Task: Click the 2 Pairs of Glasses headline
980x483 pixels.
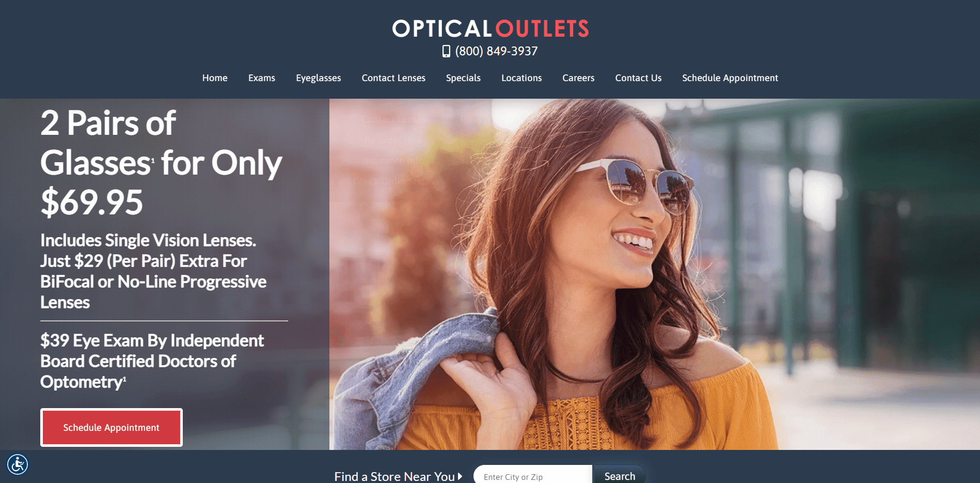Action: pos(161,162)
